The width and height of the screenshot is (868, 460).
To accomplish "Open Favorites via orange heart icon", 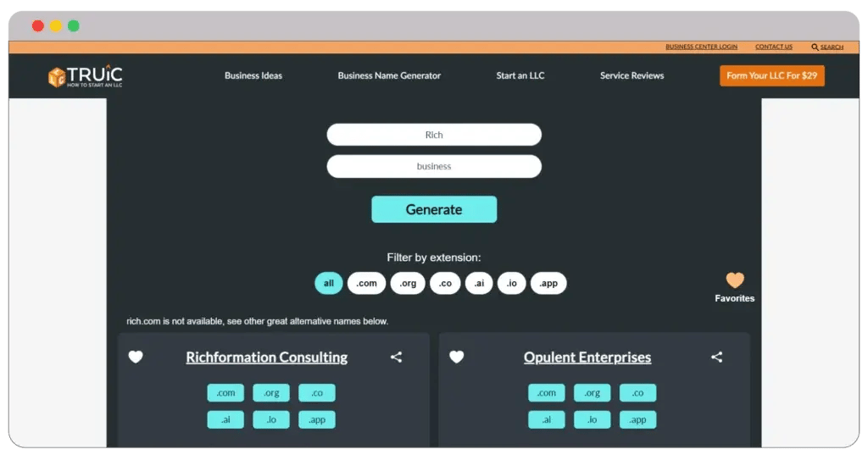I will 735,280.
